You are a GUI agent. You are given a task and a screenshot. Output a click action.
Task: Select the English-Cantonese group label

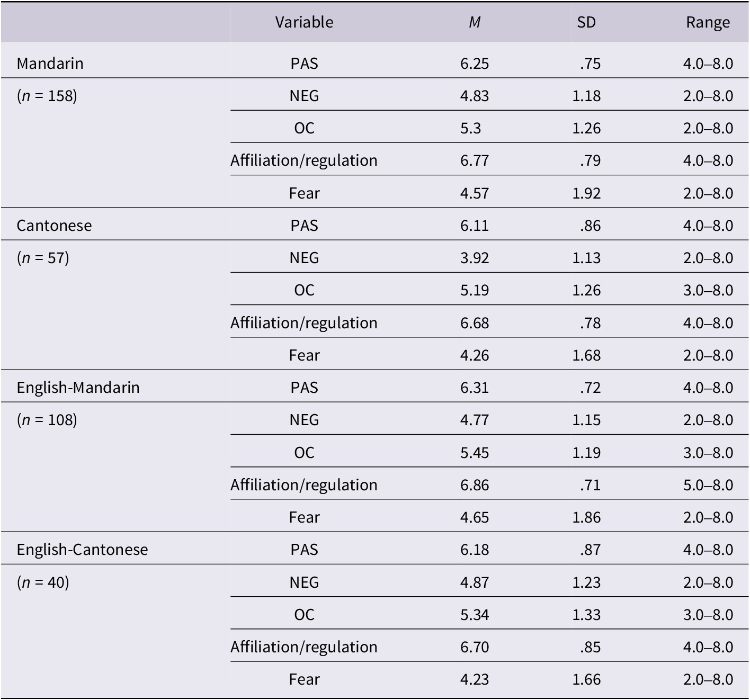pyautogui.click(x=82, y=550)
